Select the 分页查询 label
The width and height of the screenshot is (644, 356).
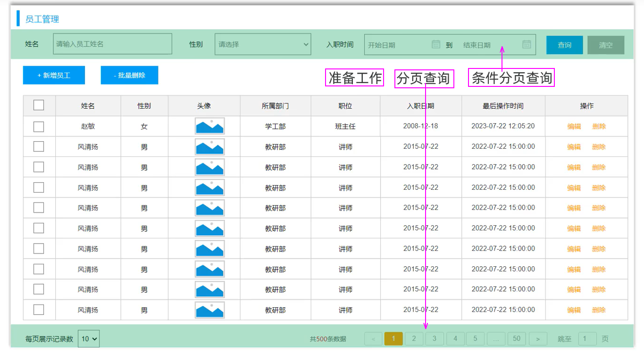coord(423,78)
